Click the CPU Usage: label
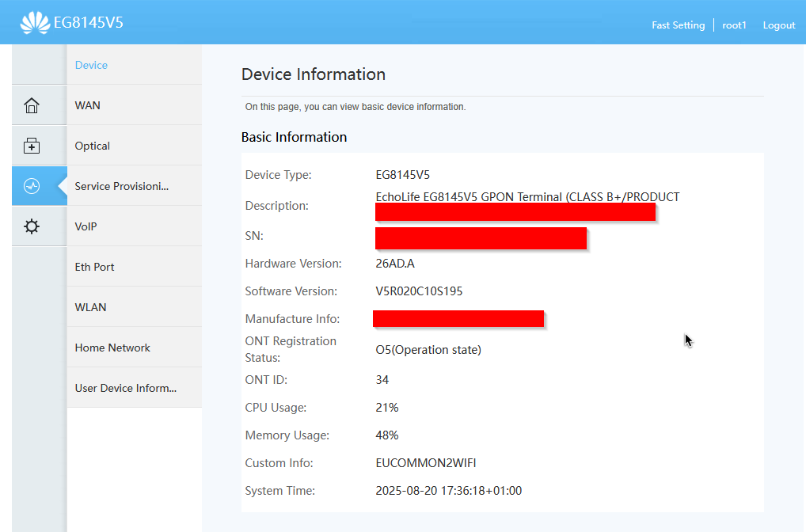 click(x=276, y=408)
